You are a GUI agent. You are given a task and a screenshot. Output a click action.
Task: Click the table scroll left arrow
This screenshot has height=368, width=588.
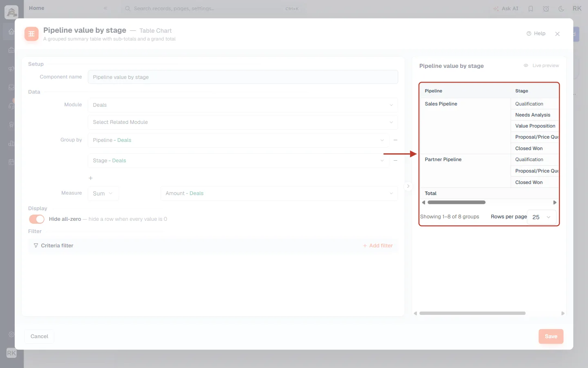423,202
